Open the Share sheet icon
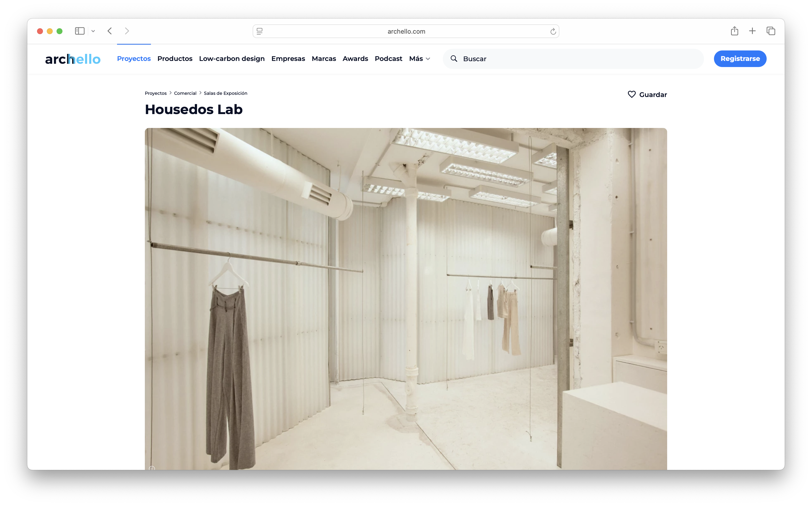Image resolution: width=812 pixels, height=506 pixels. click(734, 31)
